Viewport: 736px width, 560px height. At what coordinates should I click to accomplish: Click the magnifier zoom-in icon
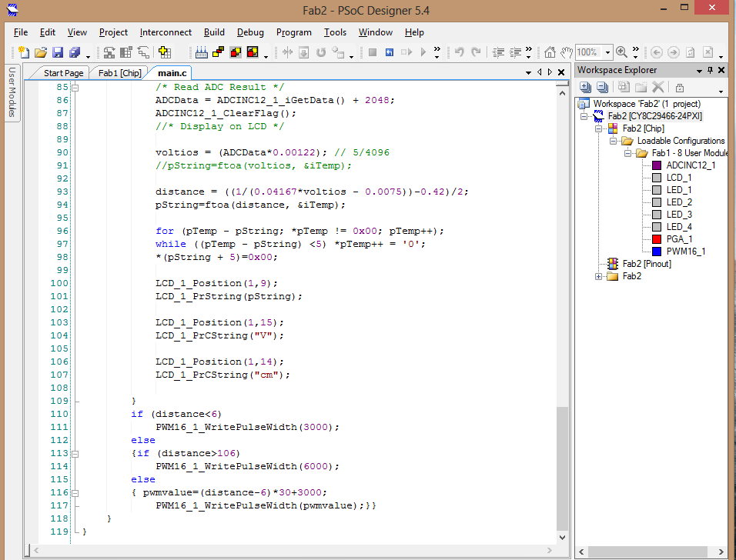(621, 52)
